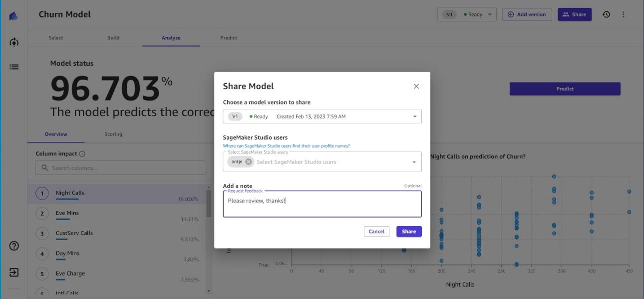Screen dimensions: 644x299
Task: Switch to the Select tab
Action: pyautogui.click(x=56, y=38)
